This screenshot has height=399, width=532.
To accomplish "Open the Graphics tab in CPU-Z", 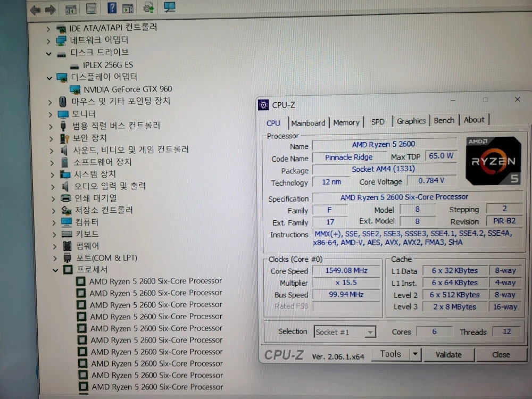I will [411, 121].
